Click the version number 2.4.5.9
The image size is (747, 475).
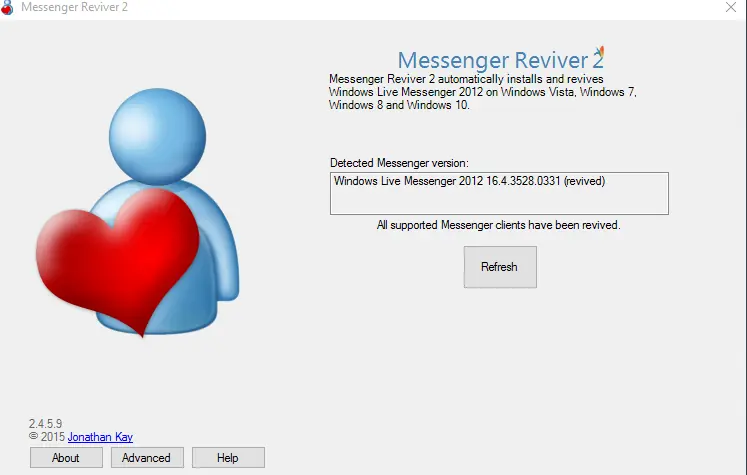tap(45, 424)
